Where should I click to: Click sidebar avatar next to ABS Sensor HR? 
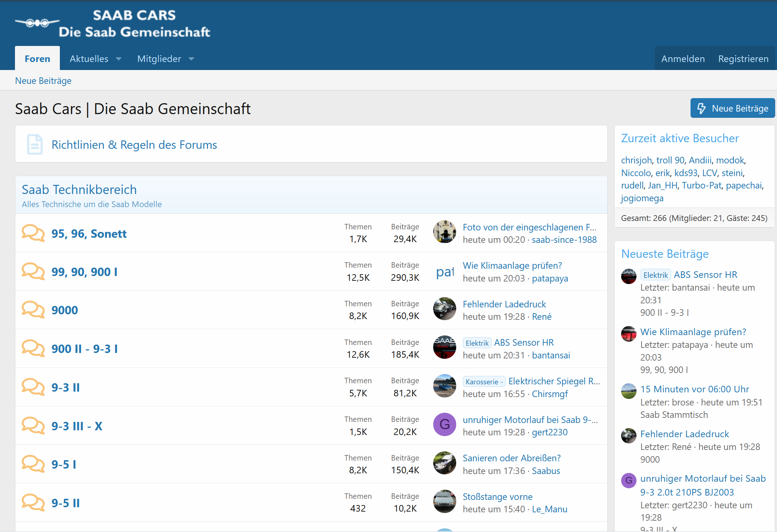629,276
